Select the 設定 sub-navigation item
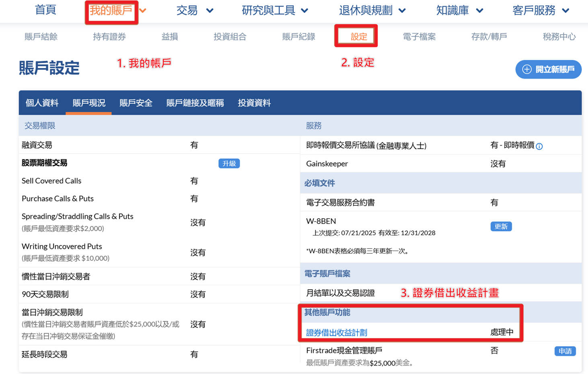 tap(358, 37)
